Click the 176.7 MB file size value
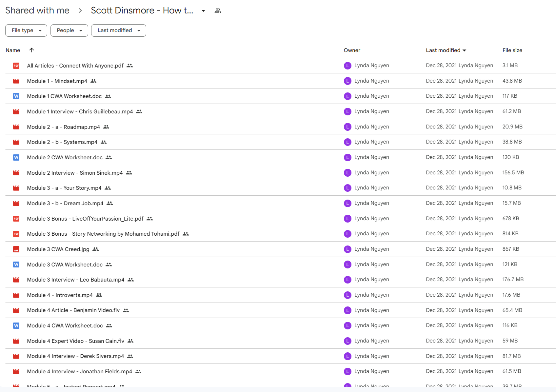 coord(513,279)
